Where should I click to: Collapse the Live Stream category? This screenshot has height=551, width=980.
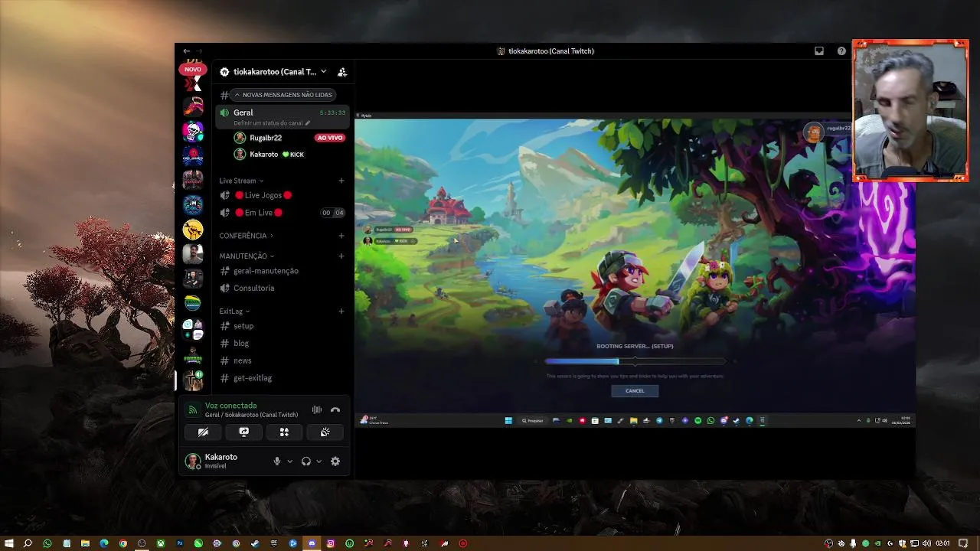point(241,181)
